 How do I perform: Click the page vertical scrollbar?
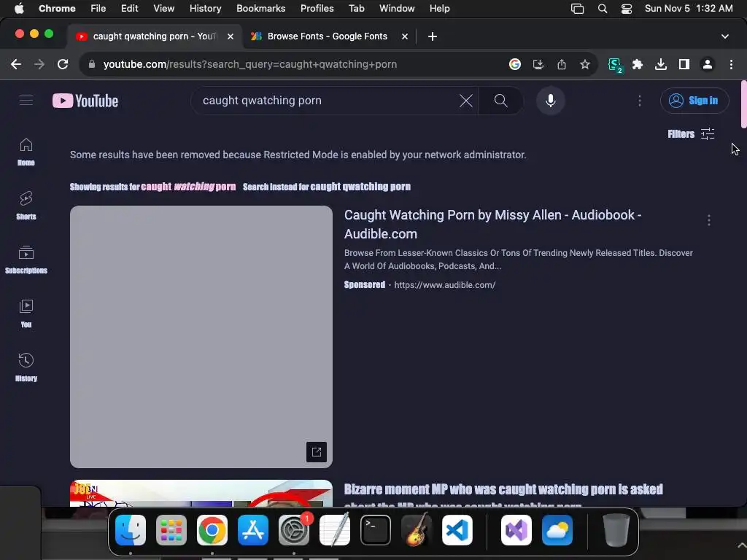point(743,104)
